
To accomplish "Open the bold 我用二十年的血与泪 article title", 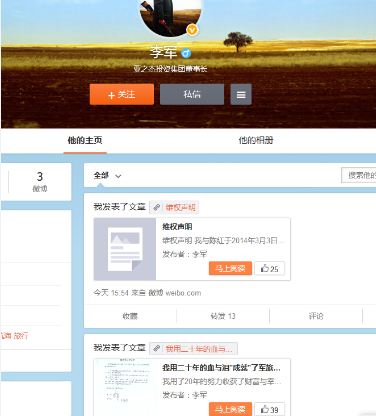I will [221, 368].
